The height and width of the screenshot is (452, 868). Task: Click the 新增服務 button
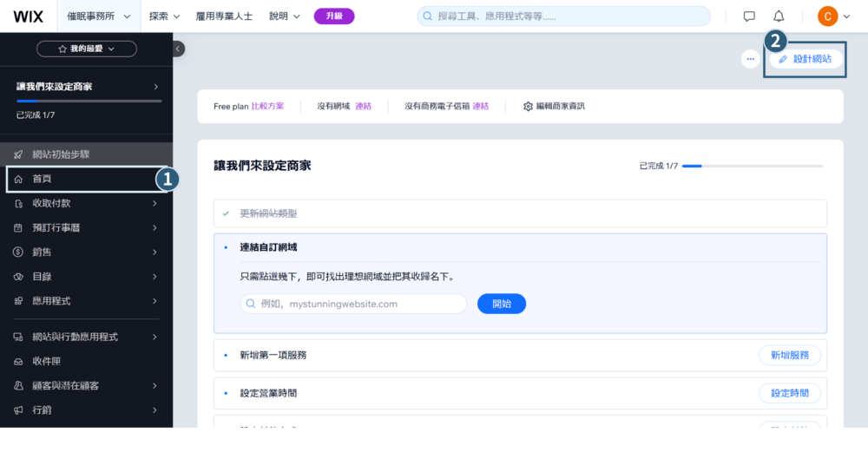(x=790, y=355)
